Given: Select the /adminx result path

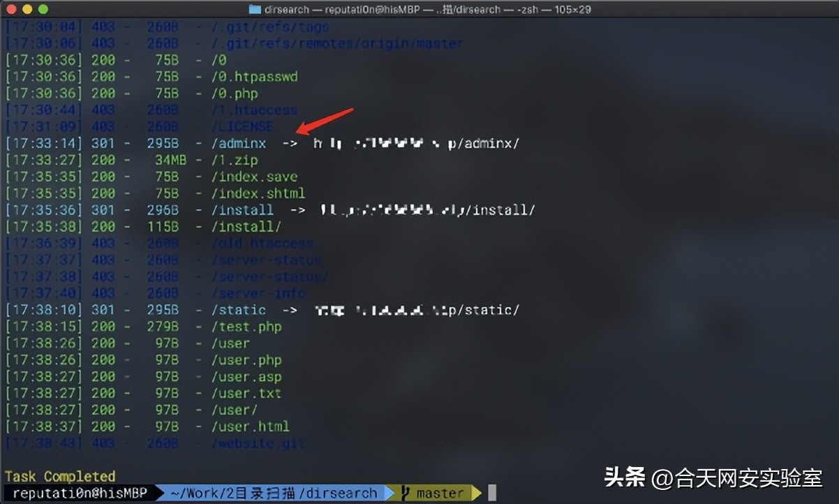Looking at the screenshot, I should point(239,144).
